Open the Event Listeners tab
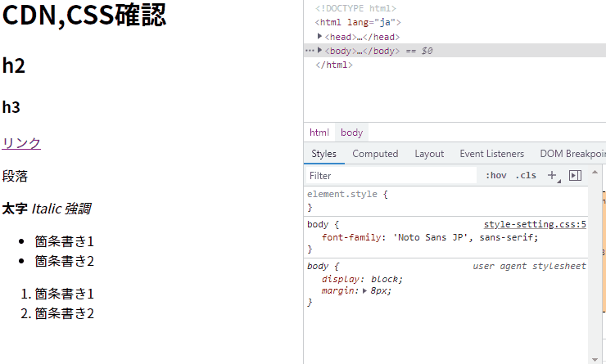606x364 pixels. 491,154
